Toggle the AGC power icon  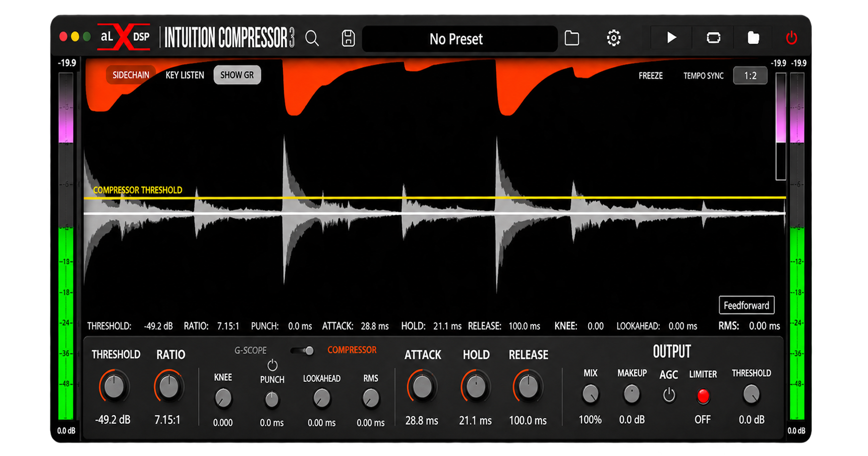tap(669, 395)
